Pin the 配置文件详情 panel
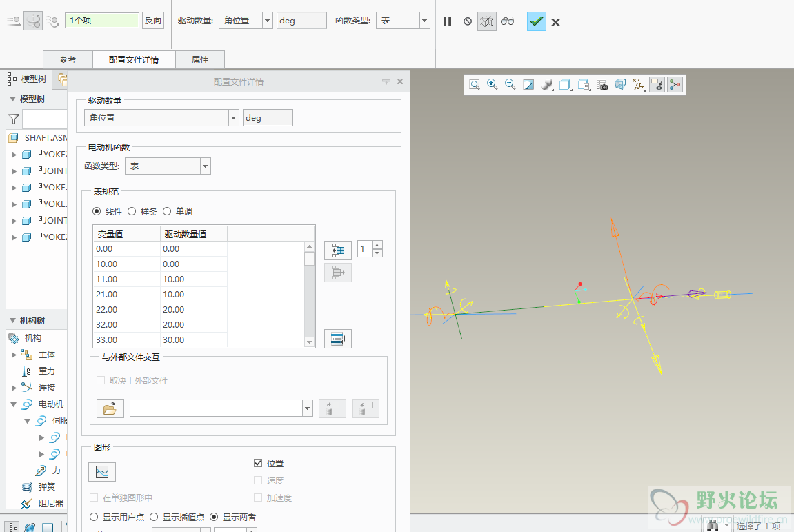 coord(386,81)
